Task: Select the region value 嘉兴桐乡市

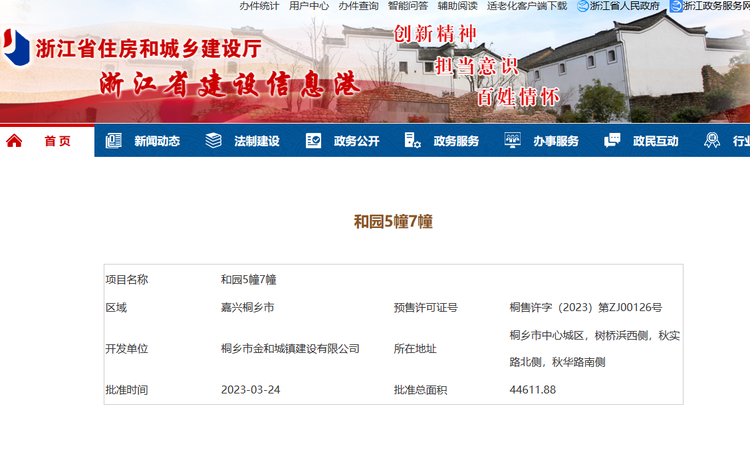Action: click(248, 307)
